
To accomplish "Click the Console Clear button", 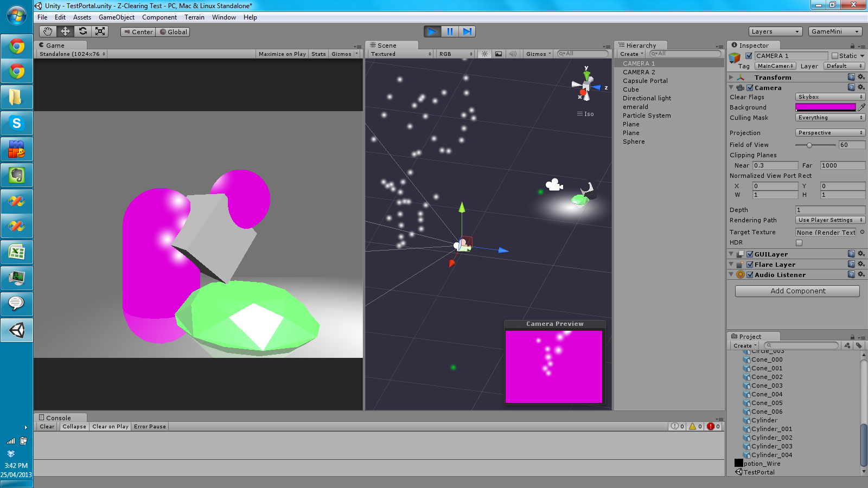I will [47, 426].
